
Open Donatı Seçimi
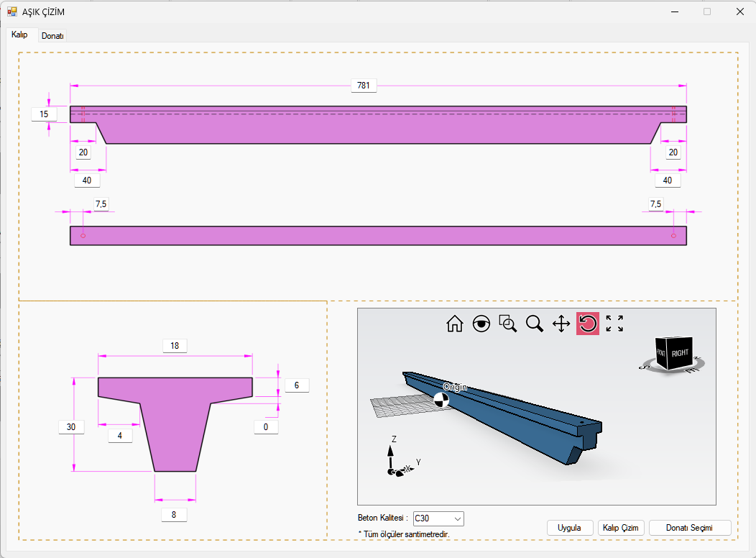pyautogui.click(x=689, y=528)
